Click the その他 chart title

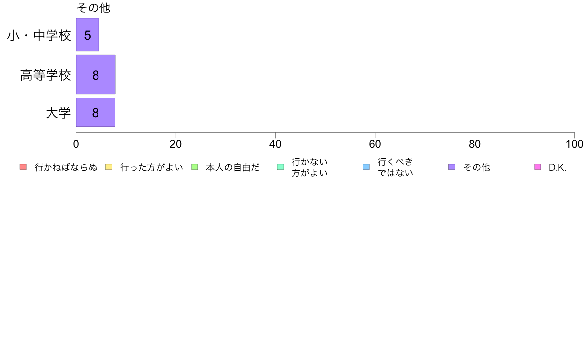94,8
